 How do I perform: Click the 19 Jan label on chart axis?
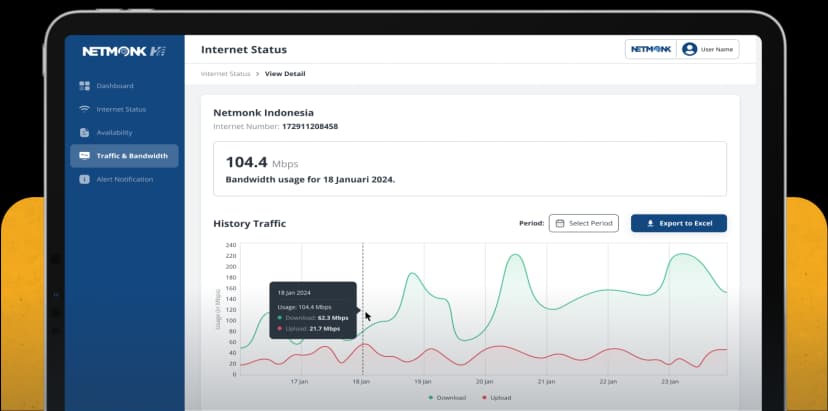click(x=423, y=381)
